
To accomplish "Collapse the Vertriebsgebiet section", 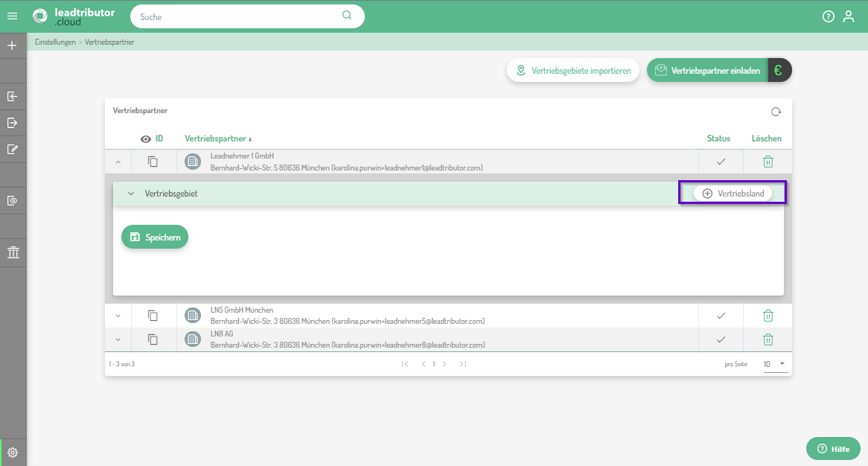I will point(131,194).
